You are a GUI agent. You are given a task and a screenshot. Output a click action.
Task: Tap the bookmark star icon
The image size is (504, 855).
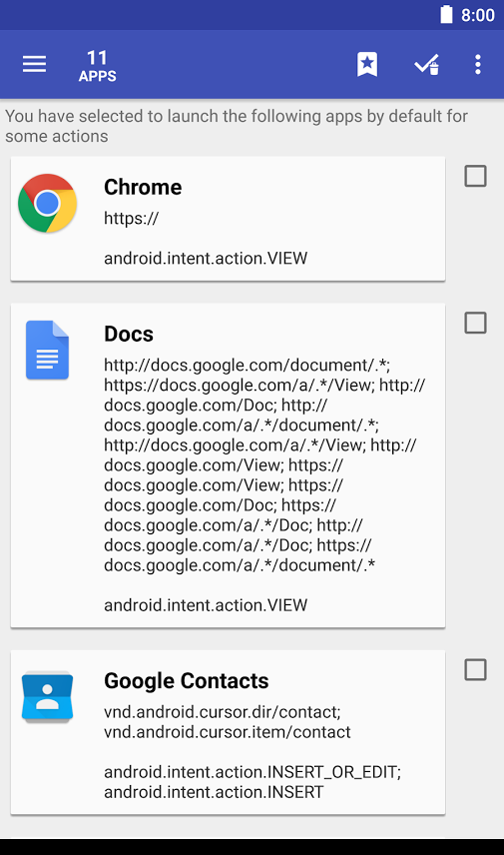pyautogui.click(x=367, y=64)
